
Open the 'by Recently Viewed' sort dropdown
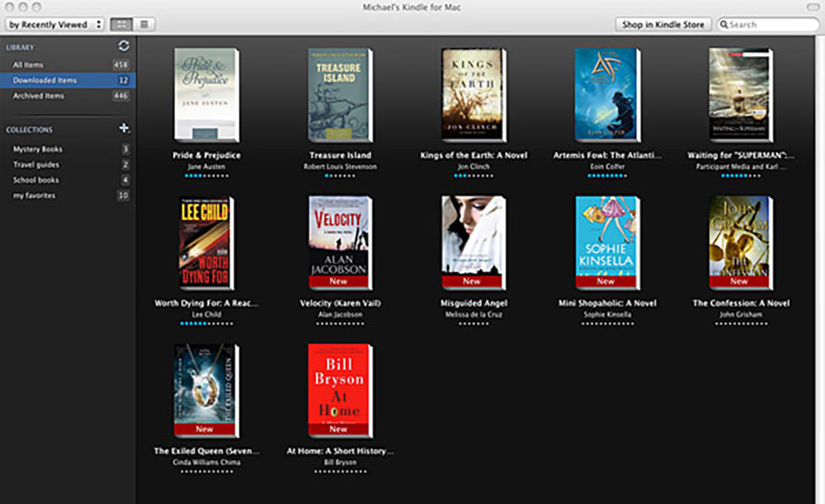[54, 24]
